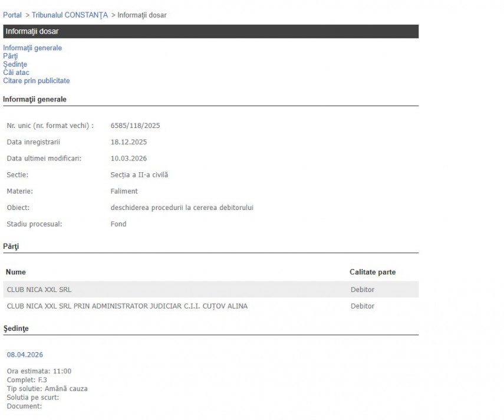Click the dark Informații dosar header bar
Image resolution: width=504 pixels, height=420 pixels.
point(210,31)
